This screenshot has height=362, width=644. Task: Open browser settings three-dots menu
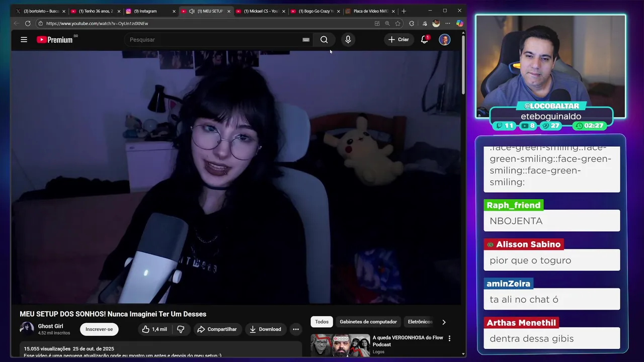[x=447, y=23]
